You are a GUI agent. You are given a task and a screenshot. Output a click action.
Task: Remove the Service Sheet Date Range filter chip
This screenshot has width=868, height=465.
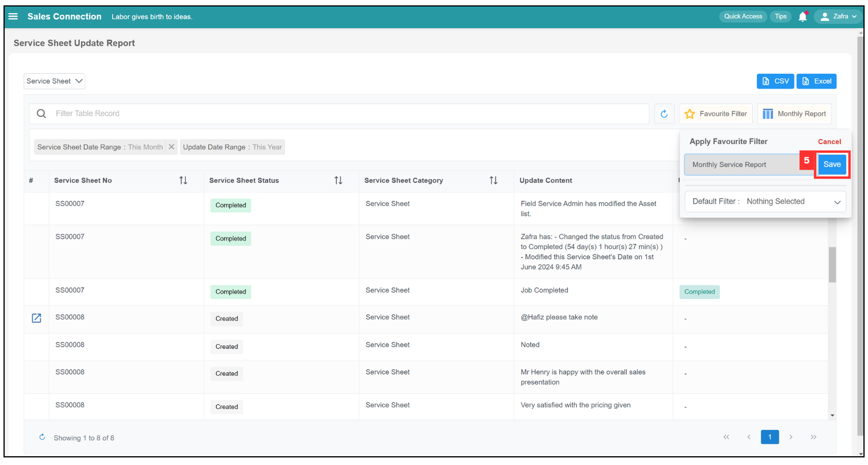point(171,147)
